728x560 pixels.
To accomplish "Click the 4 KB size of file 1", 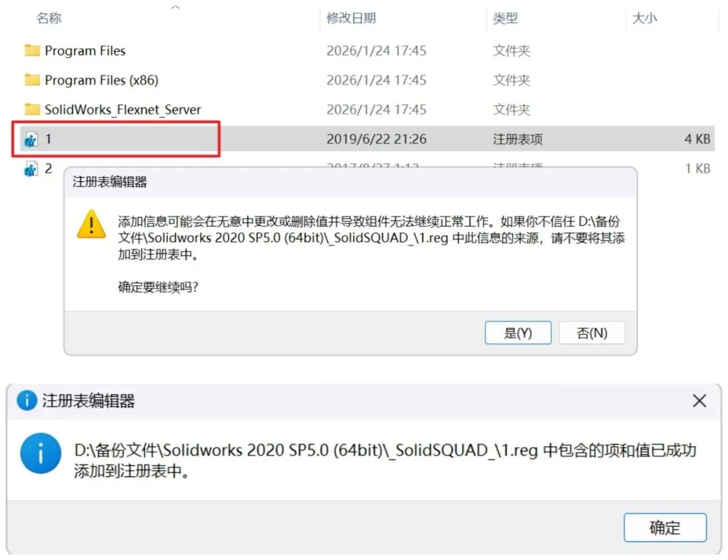I will [x=698, y=139].
